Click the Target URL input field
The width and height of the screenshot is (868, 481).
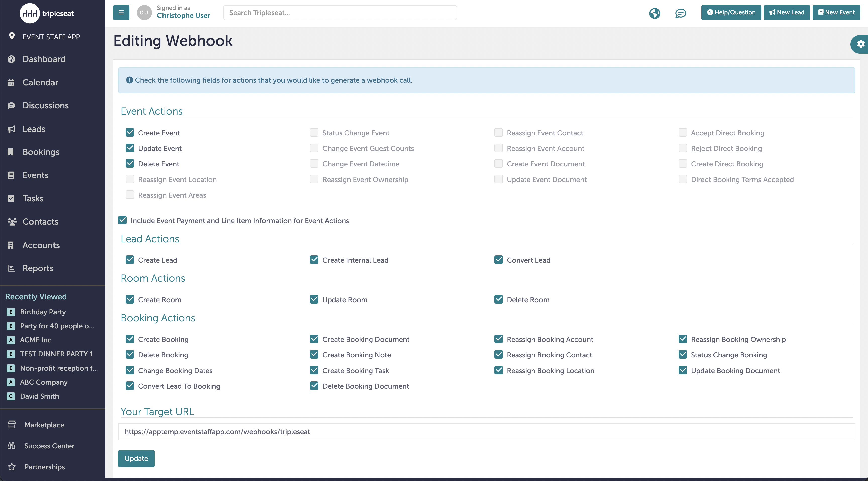pos(486,432)
